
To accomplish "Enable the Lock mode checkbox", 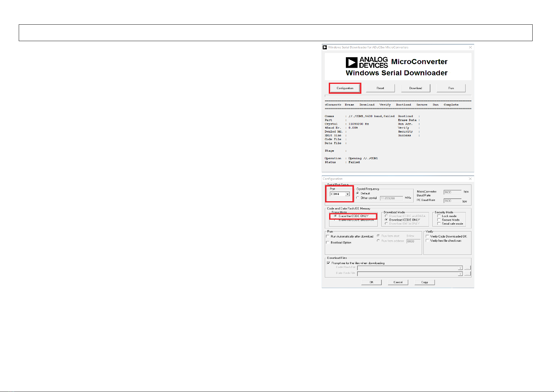I will coord(439,216).
